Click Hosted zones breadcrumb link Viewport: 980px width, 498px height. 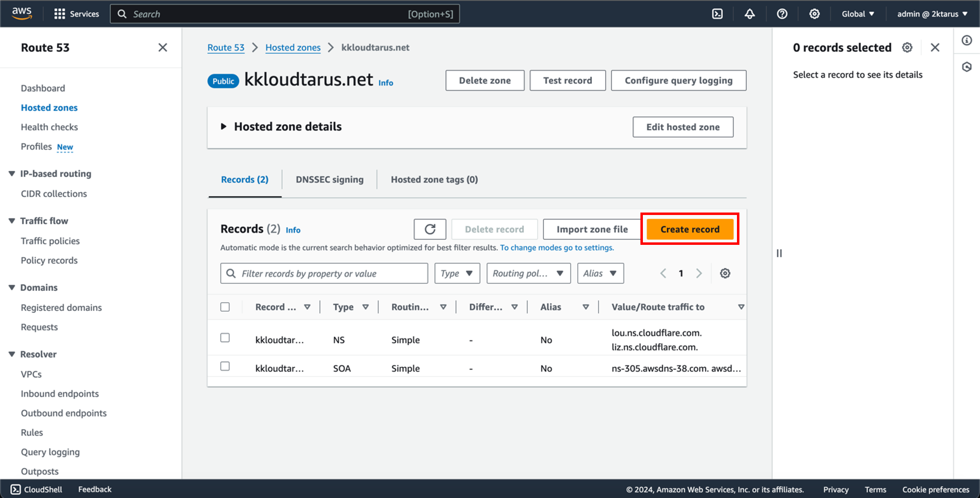tap(293, 47)
